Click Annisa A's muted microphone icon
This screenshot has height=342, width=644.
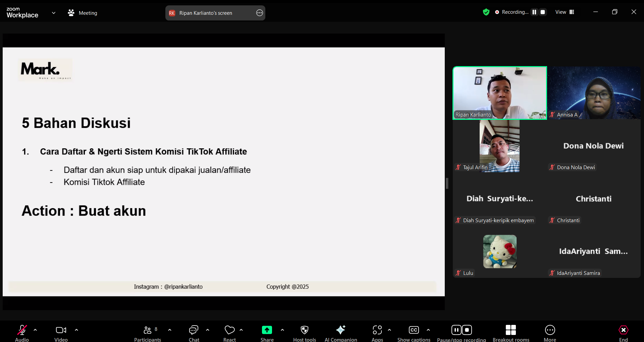pyautogui.click(x=552, y=114)
